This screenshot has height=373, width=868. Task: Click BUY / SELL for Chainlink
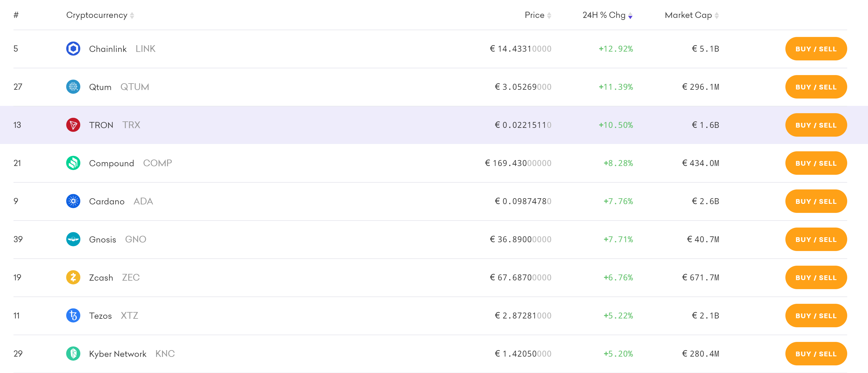[x=816, y=49]
